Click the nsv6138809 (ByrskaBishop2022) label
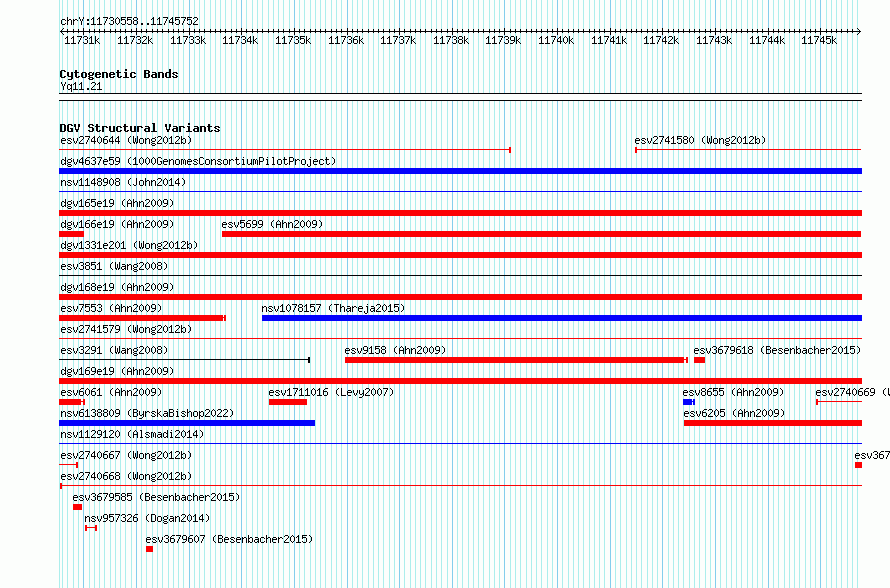The width and height of the screenshot is (890, 588). click(x=147, y=413)
